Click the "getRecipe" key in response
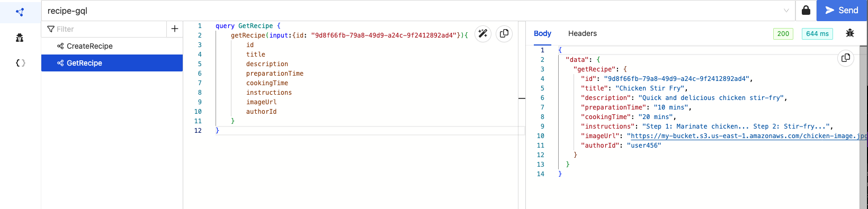 point(594,69)
